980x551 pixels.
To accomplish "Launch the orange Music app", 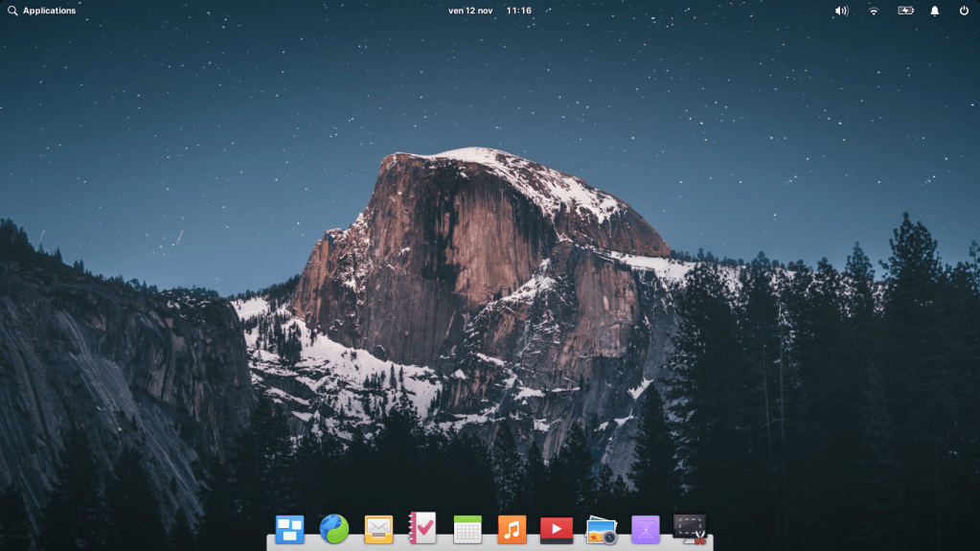I will [512, 529].
